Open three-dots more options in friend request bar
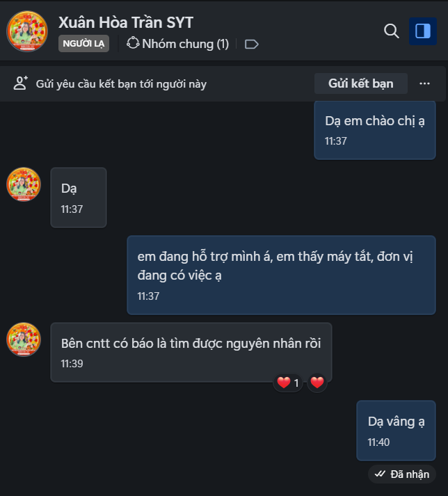Viewport: 448px width, 496px height. [x=424, y=83]
